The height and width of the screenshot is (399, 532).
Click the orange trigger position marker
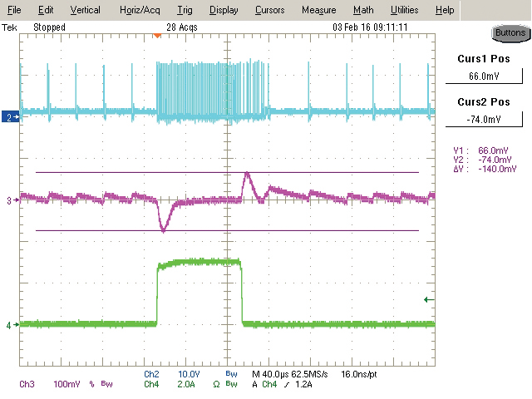click(156, 35)
